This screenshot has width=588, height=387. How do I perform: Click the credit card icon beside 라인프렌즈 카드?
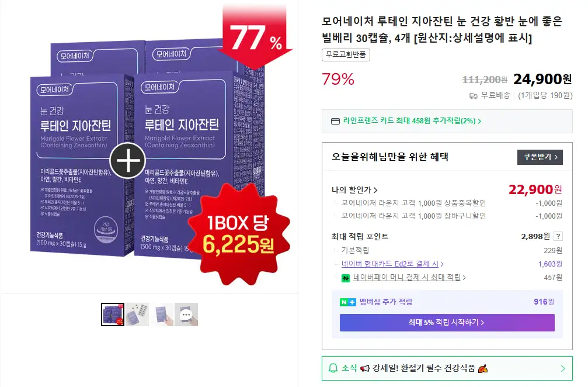[x=335, y=121]
